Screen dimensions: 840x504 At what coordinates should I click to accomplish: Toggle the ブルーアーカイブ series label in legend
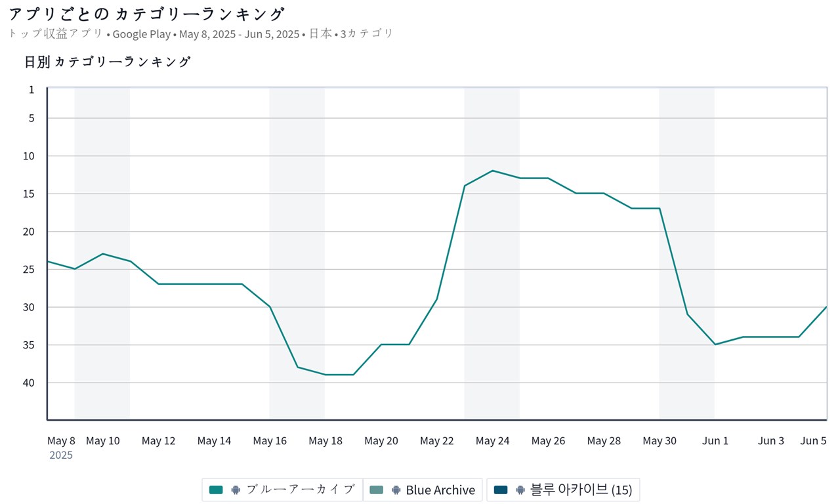[x=301, y=490]
